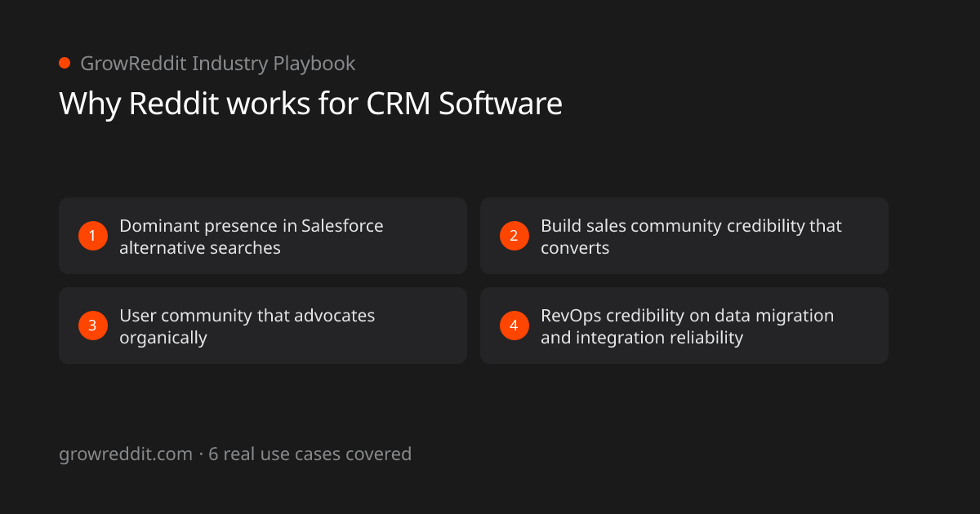Select the User community that advocates organically text
The height and width of the screenshot is (514, 980).
click(247, 326)
